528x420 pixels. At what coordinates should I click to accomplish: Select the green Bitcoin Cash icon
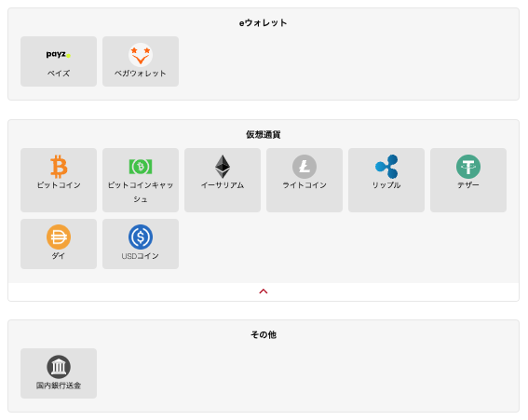pos(141,167)
